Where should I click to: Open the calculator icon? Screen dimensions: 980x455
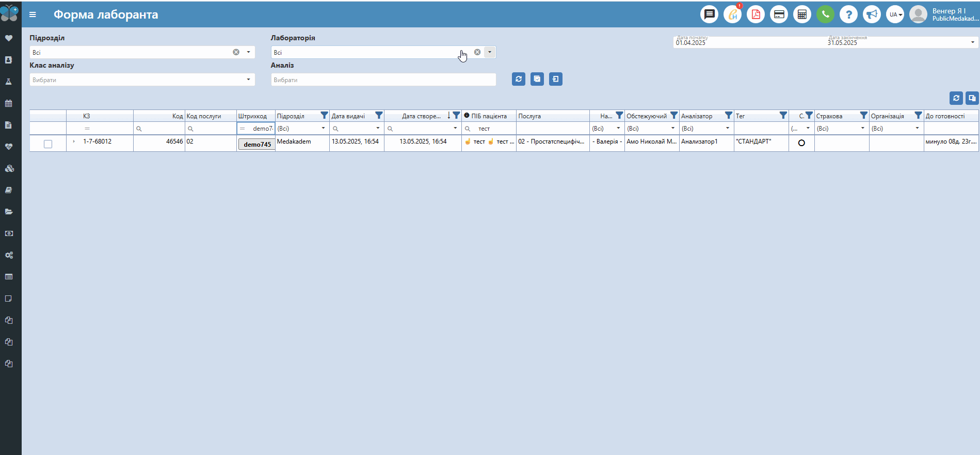[802, 14]
